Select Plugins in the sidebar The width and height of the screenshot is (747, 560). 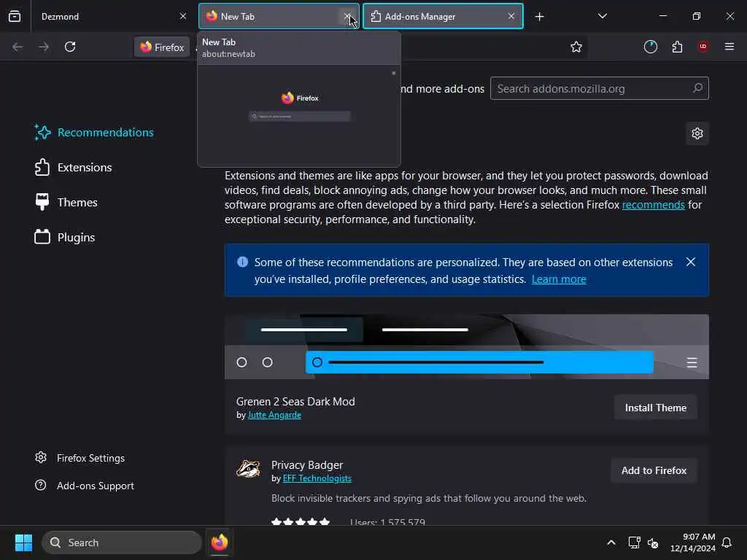(64, 237)
